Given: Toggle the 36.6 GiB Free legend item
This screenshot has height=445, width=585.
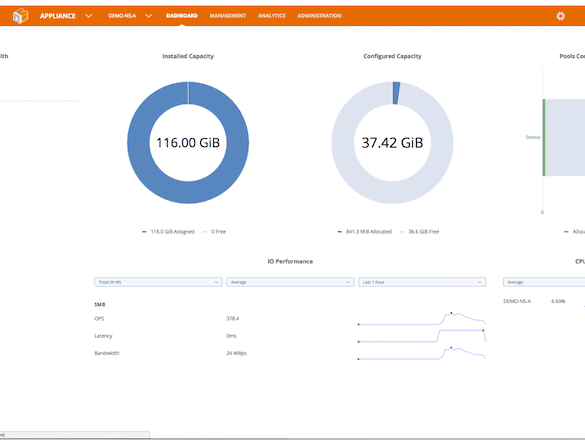Looking at the screenshot, I should pyautogui.click(x=419, y=232).
